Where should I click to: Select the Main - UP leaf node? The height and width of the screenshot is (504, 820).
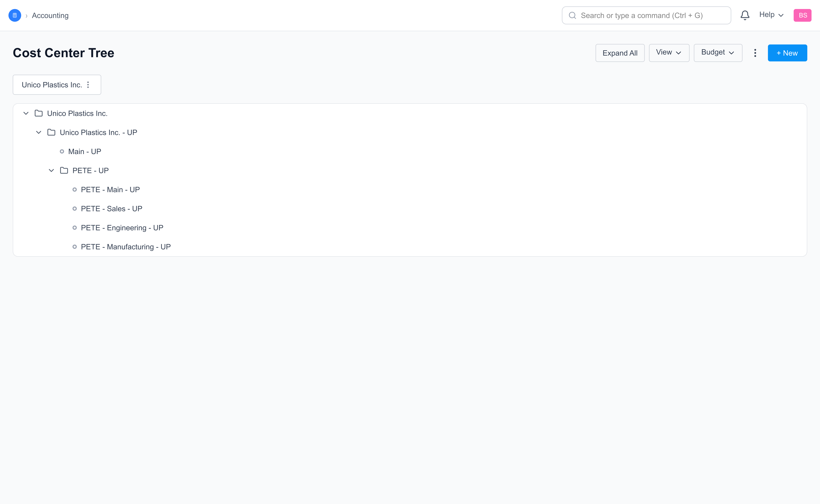tap(85, 152)
